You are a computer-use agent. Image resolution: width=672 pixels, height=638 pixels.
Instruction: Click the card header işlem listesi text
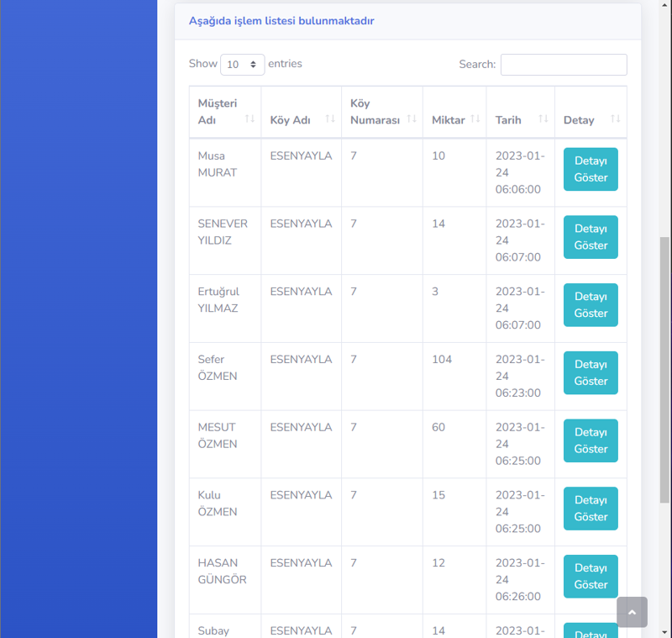click(x=281, y=21)
